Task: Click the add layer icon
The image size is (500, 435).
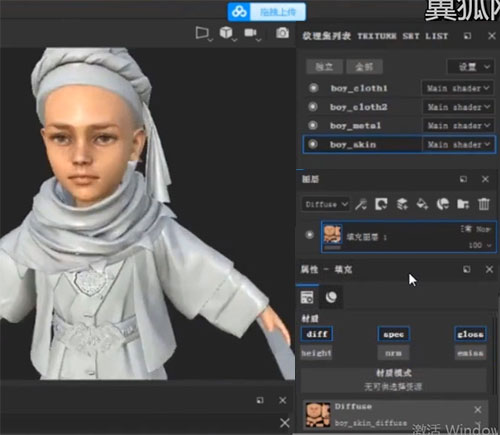Action: (402, 204)
